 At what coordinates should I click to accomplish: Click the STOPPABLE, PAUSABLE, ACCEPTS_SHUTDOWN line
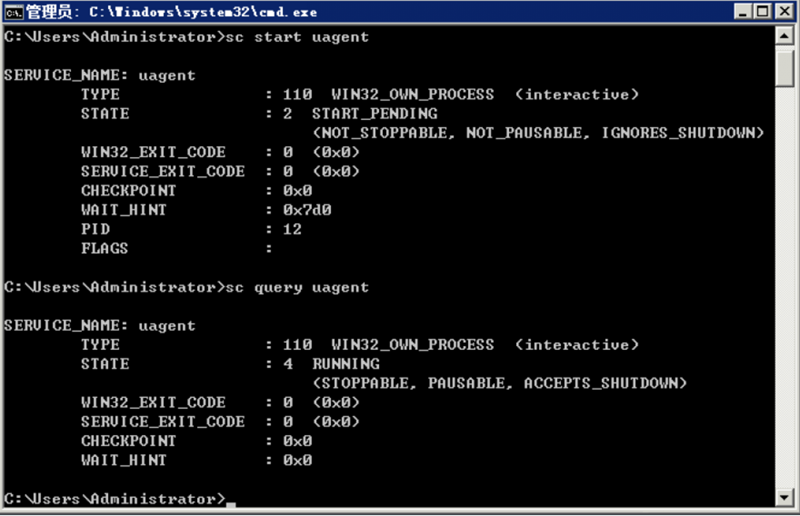point(499,383)
